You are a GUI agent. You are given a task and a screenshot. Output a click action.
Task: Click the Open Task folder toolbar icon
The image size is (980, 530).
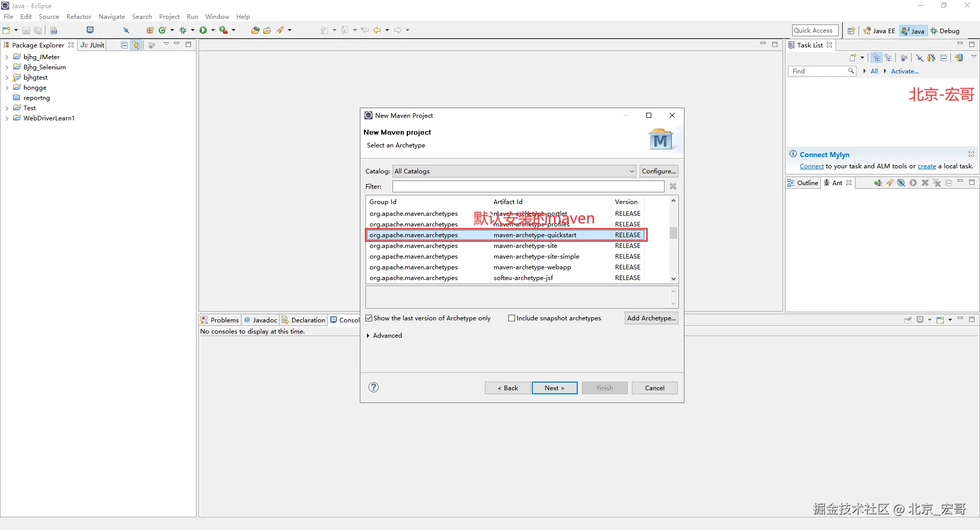pyautogui.click(x=267, y=30)
